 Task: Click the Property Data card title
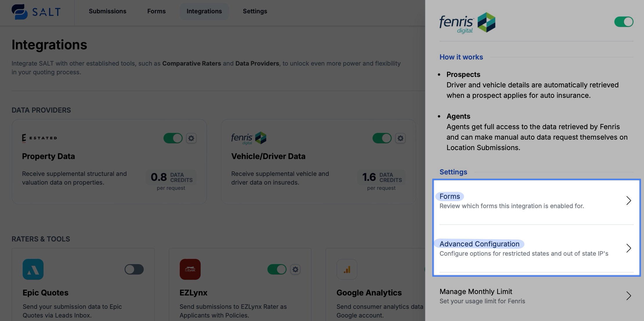click(48, 156)
